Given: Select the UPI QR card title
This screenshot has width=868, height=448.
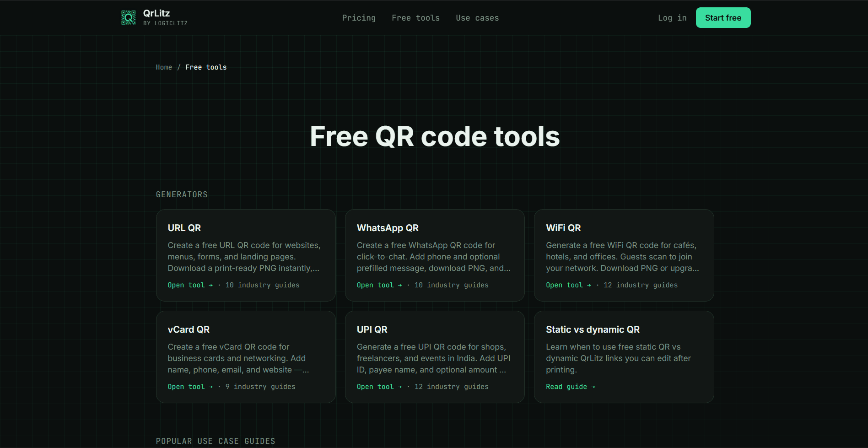Looking at the screenshot, I should (x=372, y=329).
